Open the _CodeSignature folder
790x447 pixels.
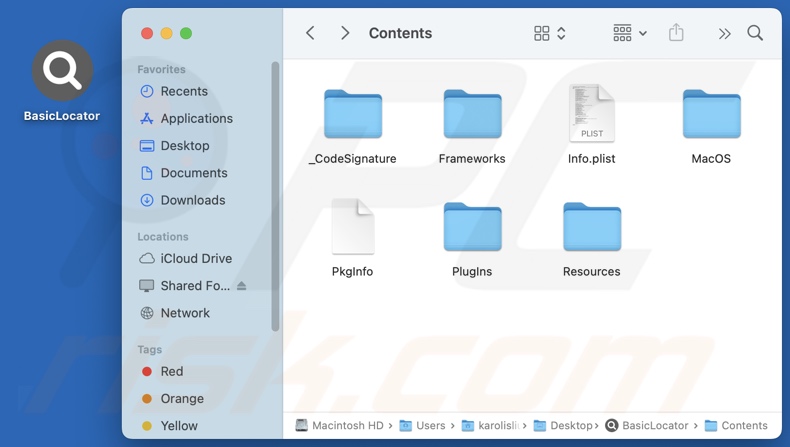pyautogui.click(x=352, y=115)
